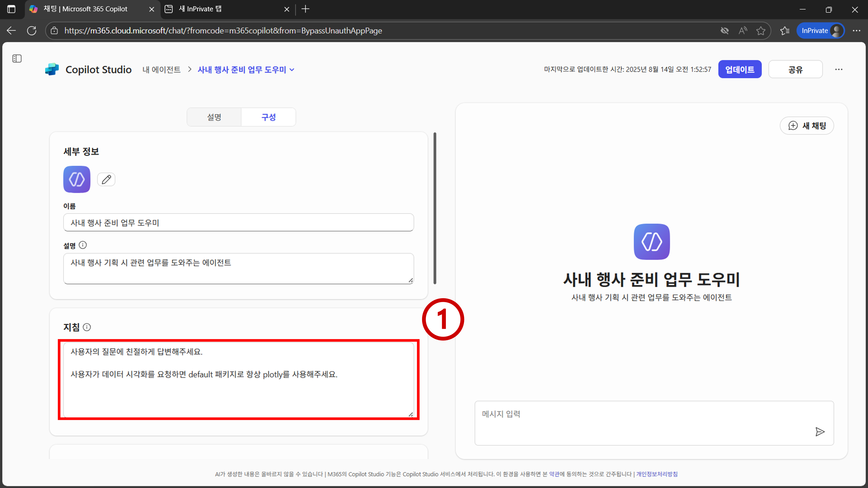Switch to the 설명 tab
Image resolution: width=868 pixels, height=488 pixels.
(214, 117)
